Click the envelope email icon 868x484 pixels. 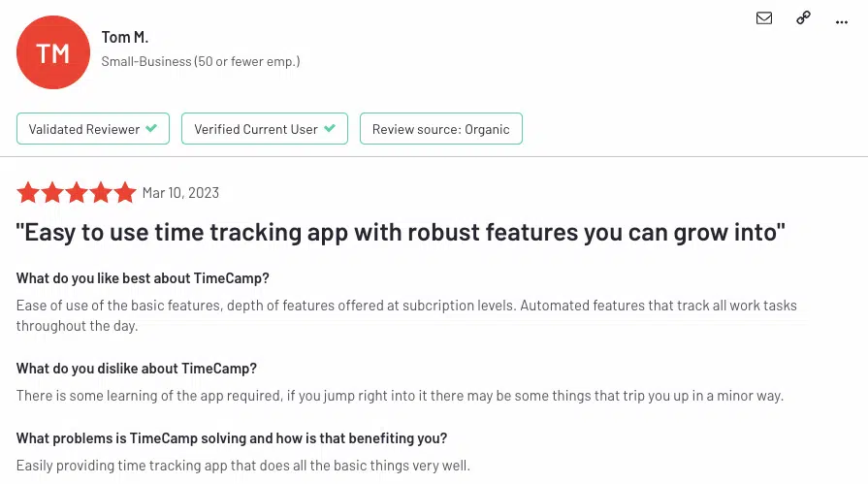tap(764, 17)
